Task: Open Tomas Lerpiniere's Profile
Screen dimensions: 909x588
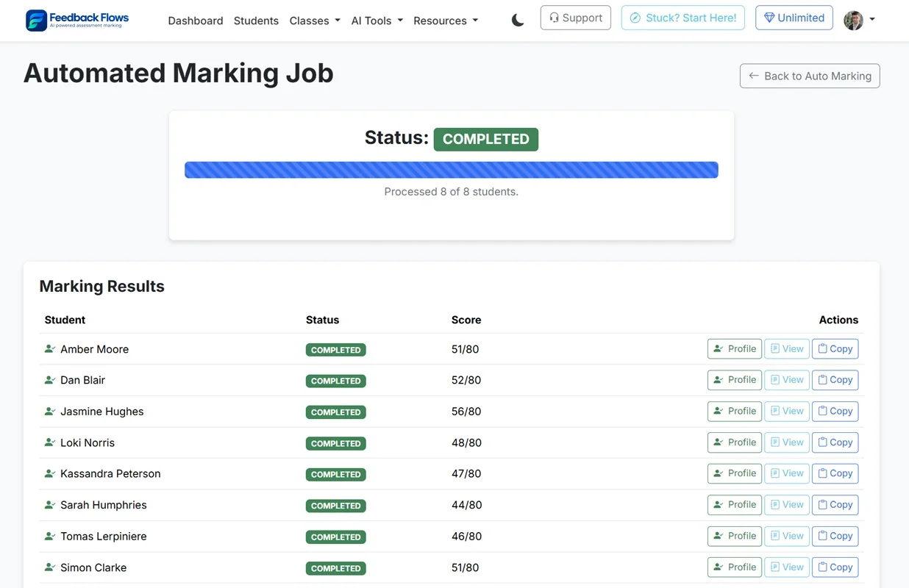Action: [735, 536]
